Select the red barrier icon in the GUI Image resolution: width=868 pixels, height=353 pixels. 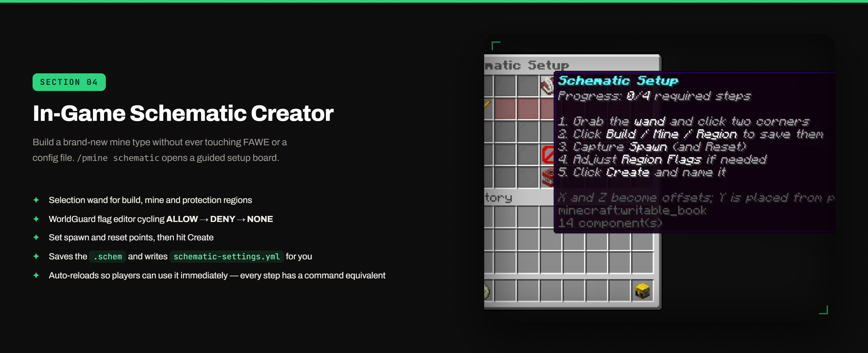click(x=548, y=155)
